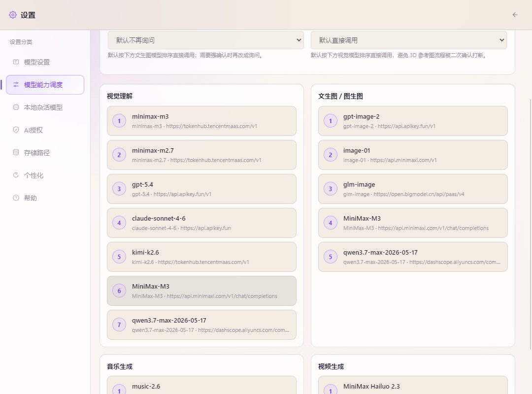Select the minimax-m3 vision model card
Image resolution: width=532 pixels, height=394 pixels.
click(x=201, y=121)
